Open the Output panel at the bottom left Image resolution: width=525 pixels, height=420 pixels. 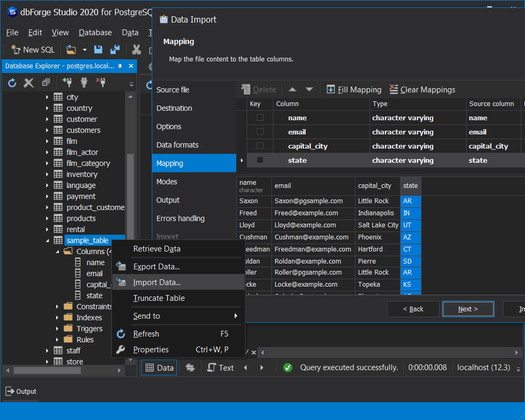coord(21,391)
